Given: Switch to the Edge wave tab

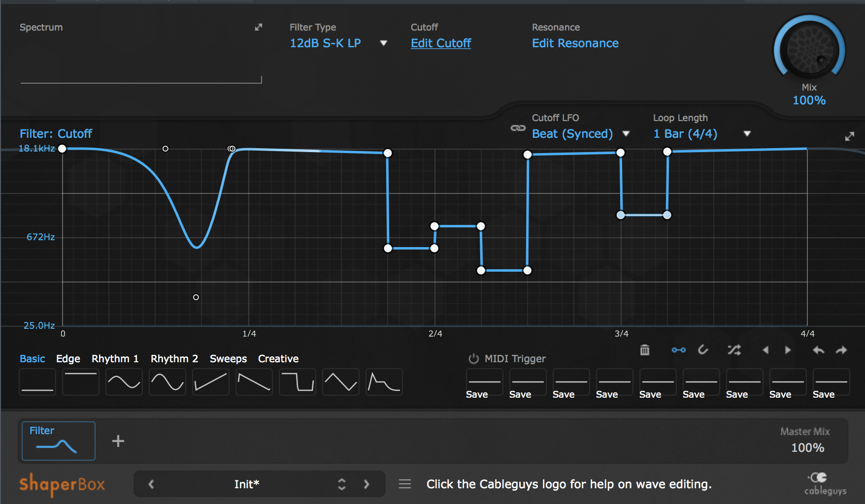Looking at the screenshot, I should click(x=68, y=359).
